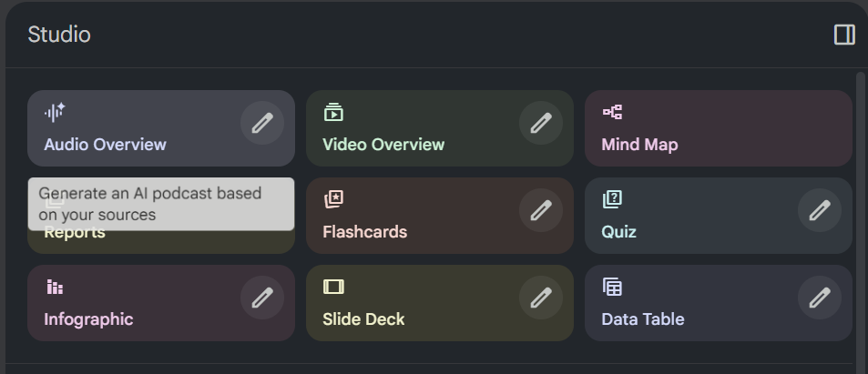Click the Data Table grid icon
868x374 pixels.
tap(612, 288)
